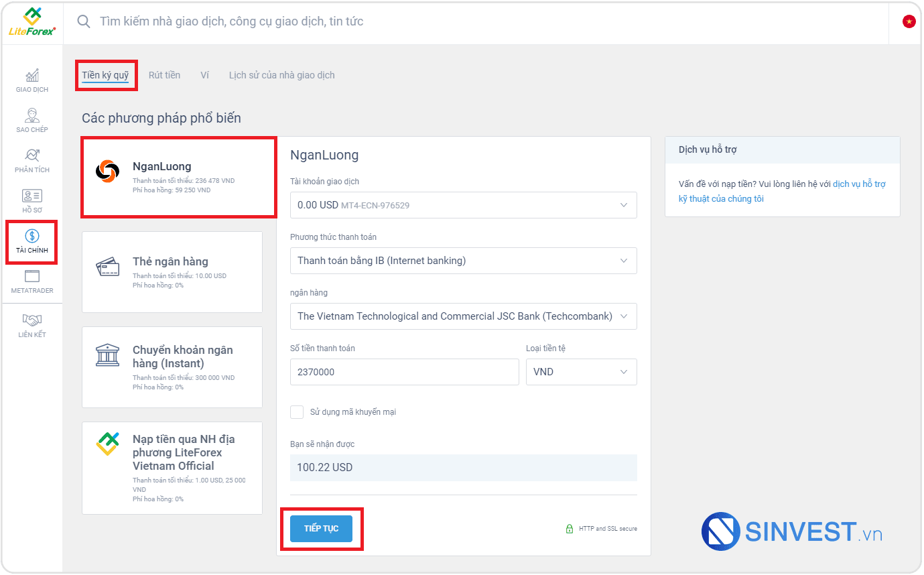Screen dimensions: 924x575
Task: Choose Thẻ ngân hàng bank card method
Action: (172, 272)
